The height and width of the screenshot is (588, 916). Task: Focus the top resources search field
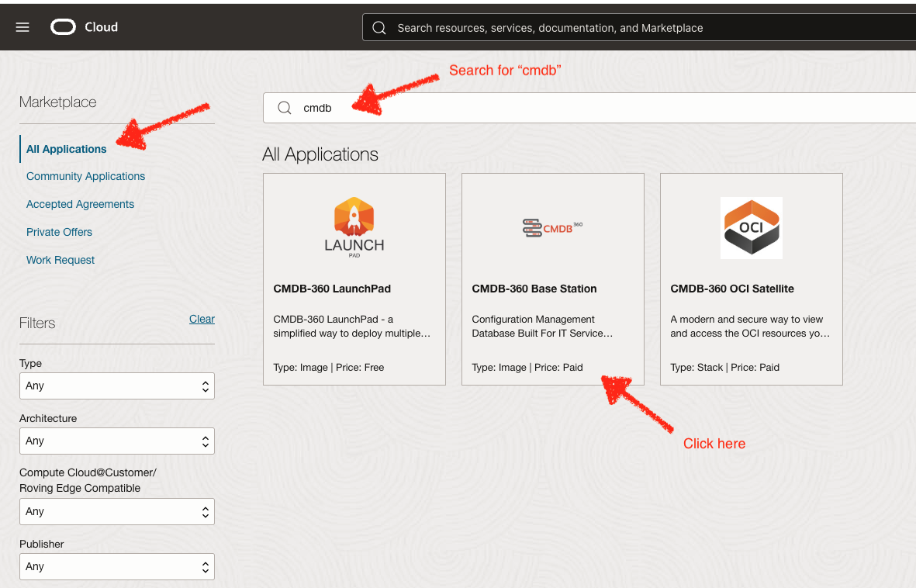(x=639, y=27)
